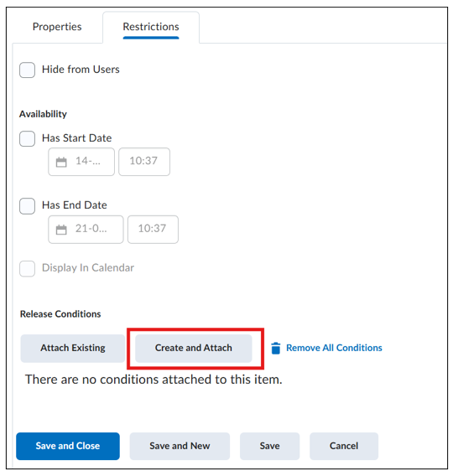This screenshot has height=476, width=453.
Task: Click the start date calendar icon
Action: click(61, 162)
